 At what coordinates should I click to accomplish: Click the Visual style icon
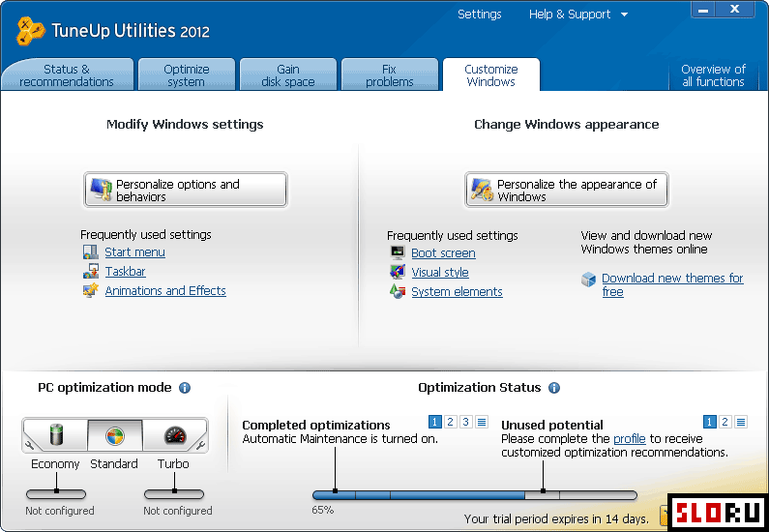398,272
